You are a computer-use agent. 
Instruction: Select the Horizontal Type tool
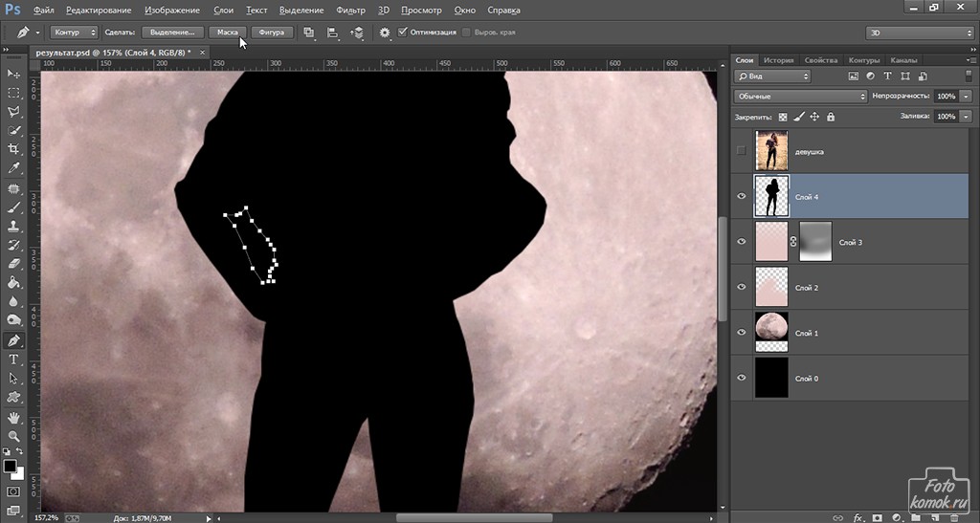pyautogui.click(x=13, y=359)
